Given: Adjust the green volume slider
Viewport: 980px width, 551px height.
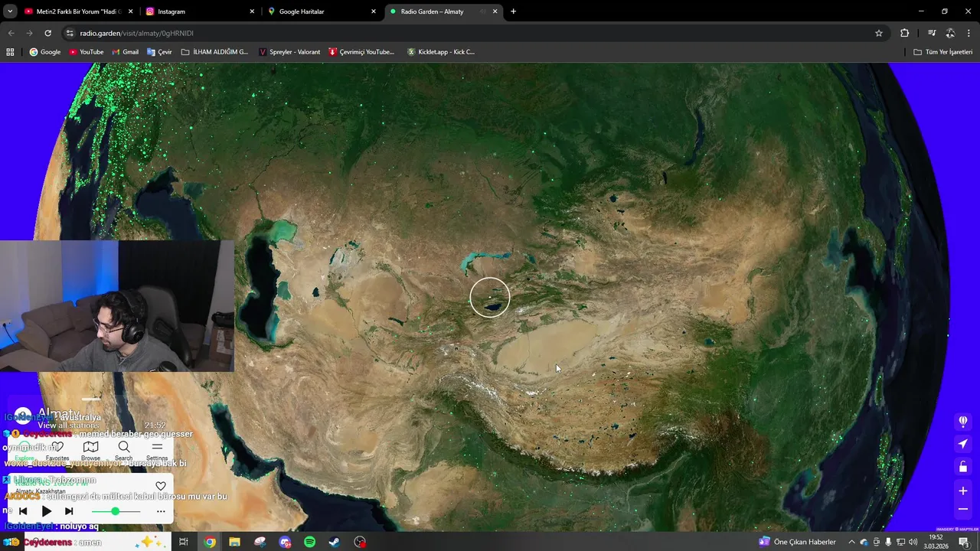Looking at the screenshot, I should point(115,511).
